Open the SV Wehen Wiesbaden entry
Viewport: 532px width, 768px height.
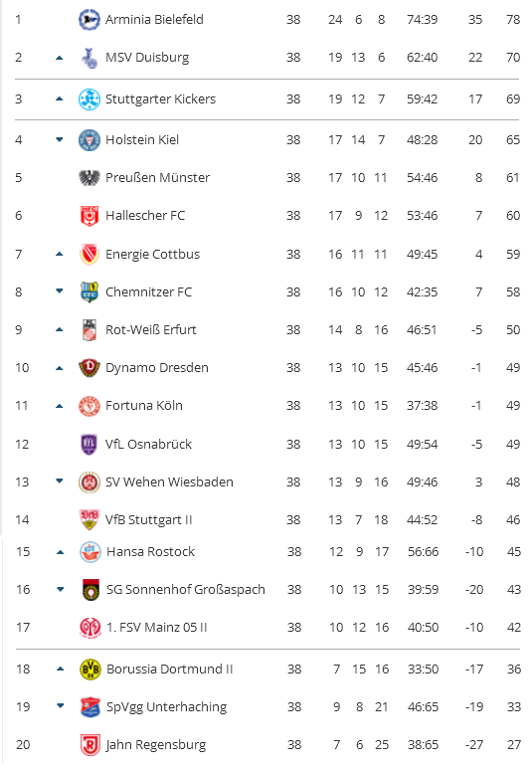[169, 481]
